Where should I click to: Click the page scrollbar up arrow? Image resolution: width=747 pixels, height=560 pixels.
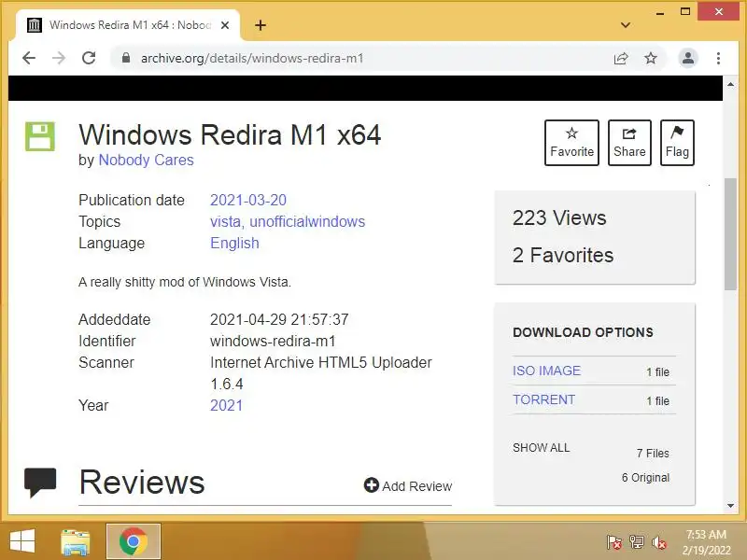(730, 84)
